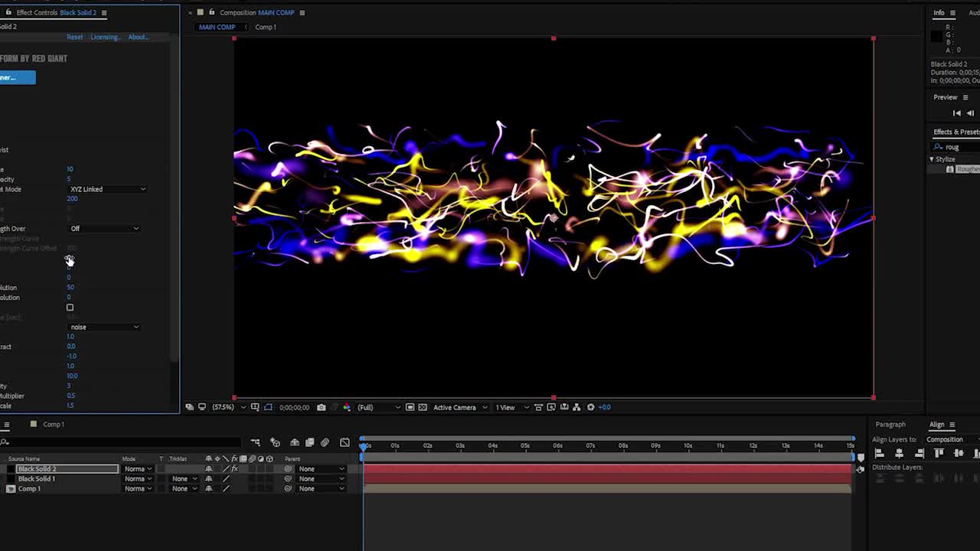Jump to first frame in Preview panel
The width and height of the screenshot is (980, 551).
click(x=956, y=112)
